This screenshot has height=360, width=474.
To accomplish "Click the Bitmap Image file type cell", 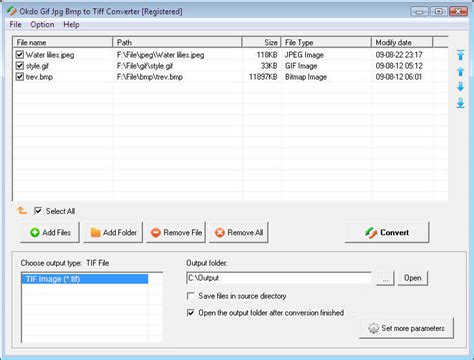I will point(306,77).
